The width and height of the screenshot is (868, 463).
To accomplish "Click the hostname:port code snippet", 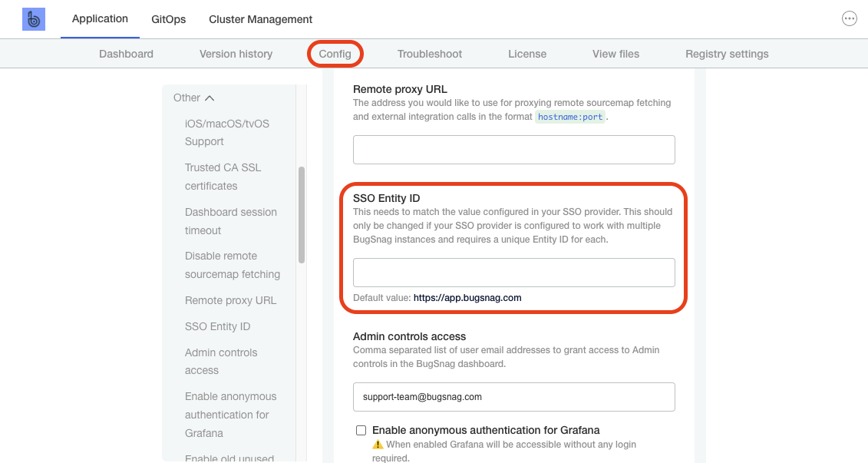I will (x=570, y=117).
